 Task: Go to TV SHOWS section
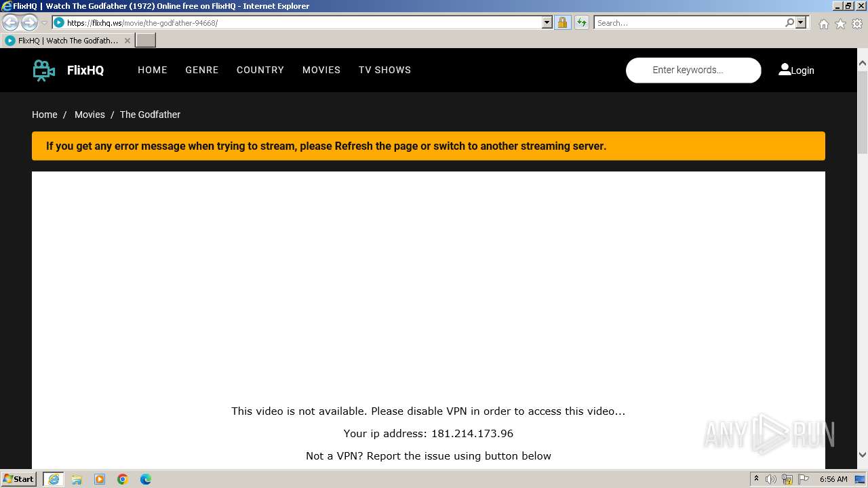tap(384, 70)
